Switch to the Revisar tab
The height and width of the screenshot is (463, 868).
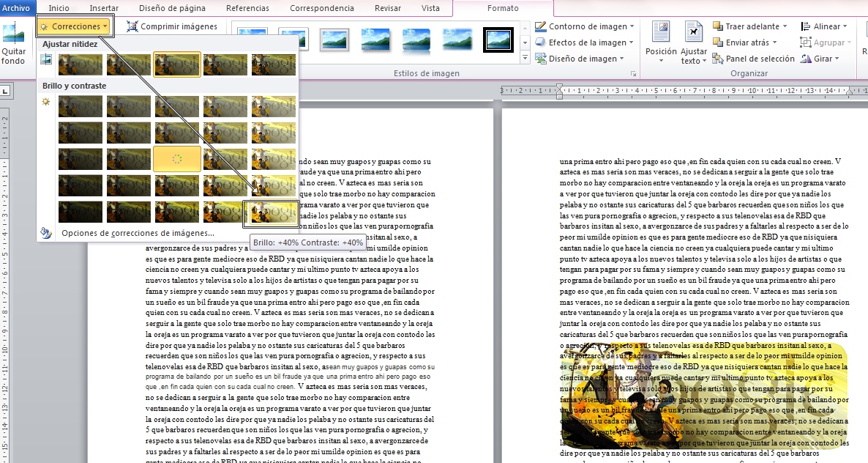[388, 8]
